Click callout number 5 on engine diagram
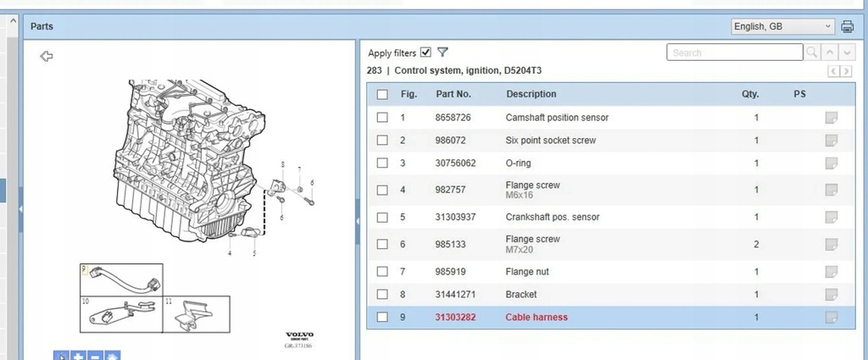 pyautogui.click(x=254, y=254)
